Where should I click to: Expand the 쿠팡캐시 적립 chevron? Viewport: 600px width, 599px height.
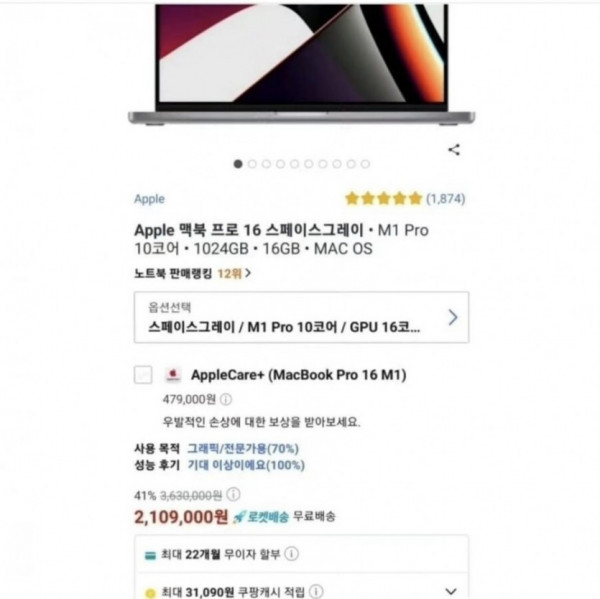[452, 591]
